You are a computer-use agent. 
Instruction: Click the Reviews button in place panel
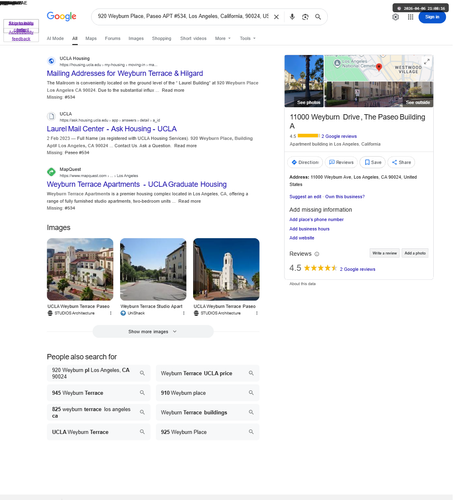click(x=341, y=162)
